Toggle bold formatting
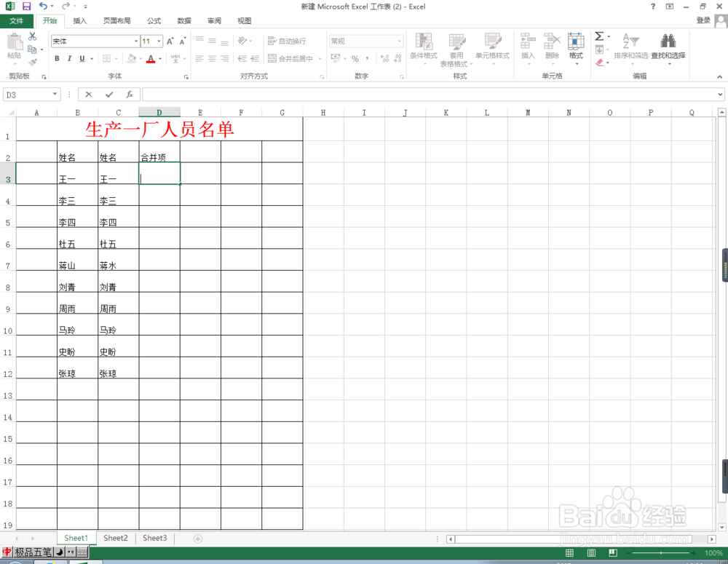Image resolution: width=728 pixels, height=564 pixels. 57,58
